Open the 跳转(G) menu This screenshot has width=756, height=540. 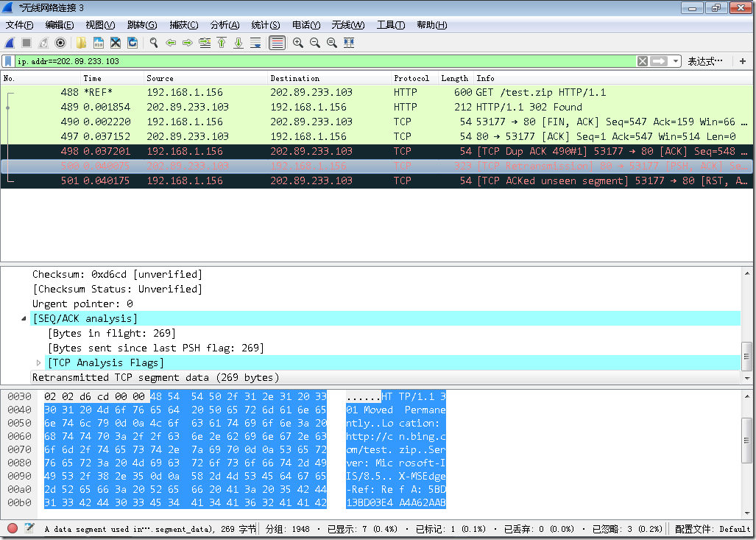click(x=142, y=25)
